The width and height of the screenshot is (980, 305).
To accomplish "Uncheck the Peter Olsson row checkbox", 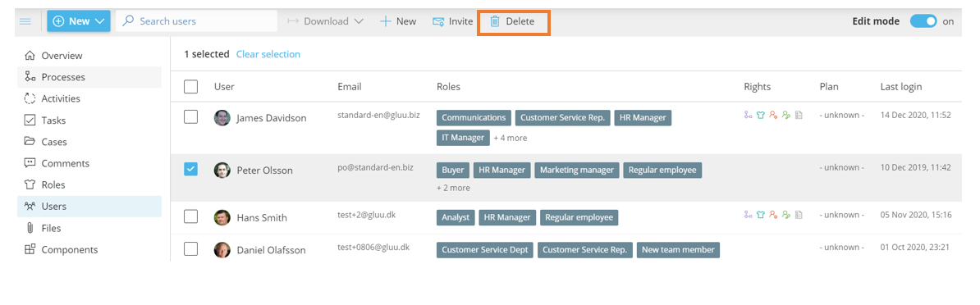I will tap(191, 169).
